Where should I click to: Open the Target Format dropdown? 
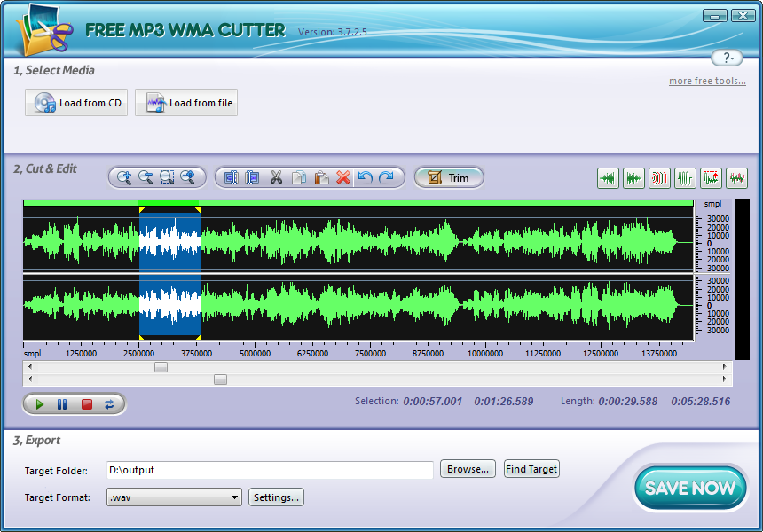coord(232,497)
